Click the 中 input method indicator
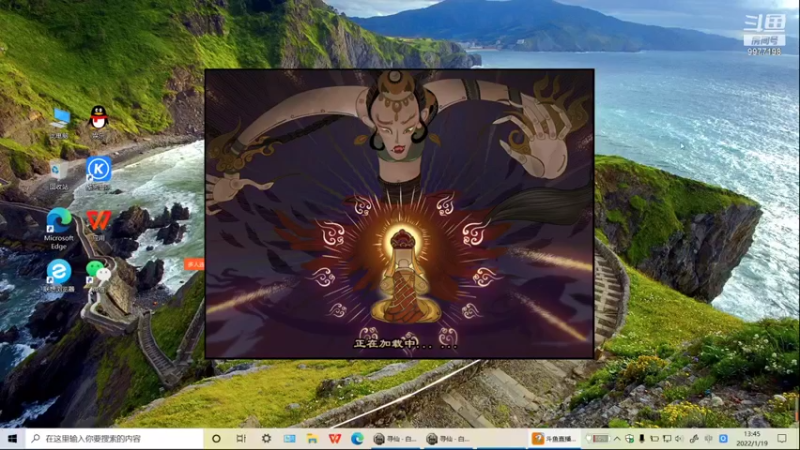Image resolution: width=800 pixels, height=450 pixels. pos(708,439)
